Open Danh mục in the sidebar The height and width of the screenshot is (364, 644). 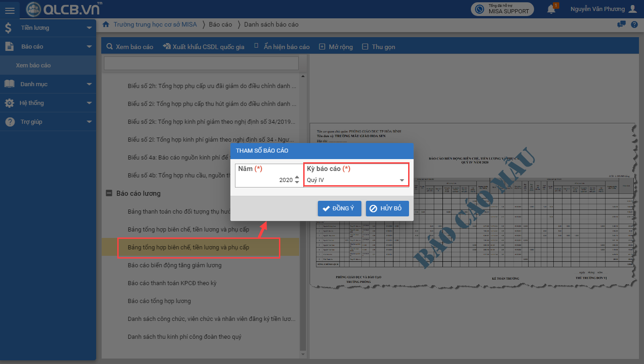[x=48, y=84]
